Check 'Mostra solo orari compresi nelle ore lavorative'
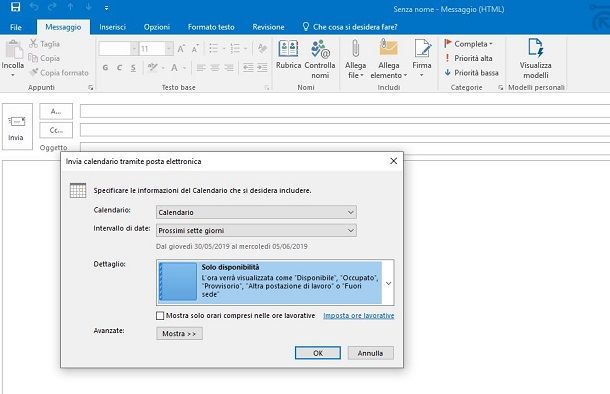Screen dimensions: 610x394 (x=160, y=315)
